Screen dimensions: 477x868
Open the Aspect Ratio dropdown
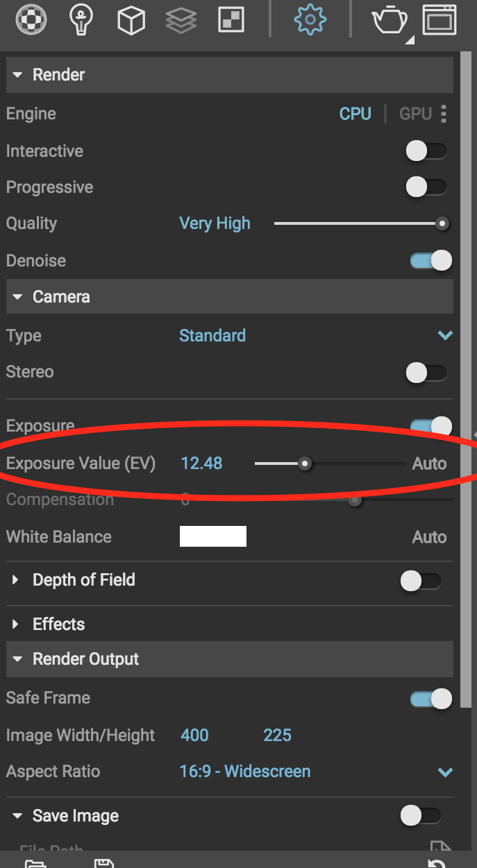444,772
